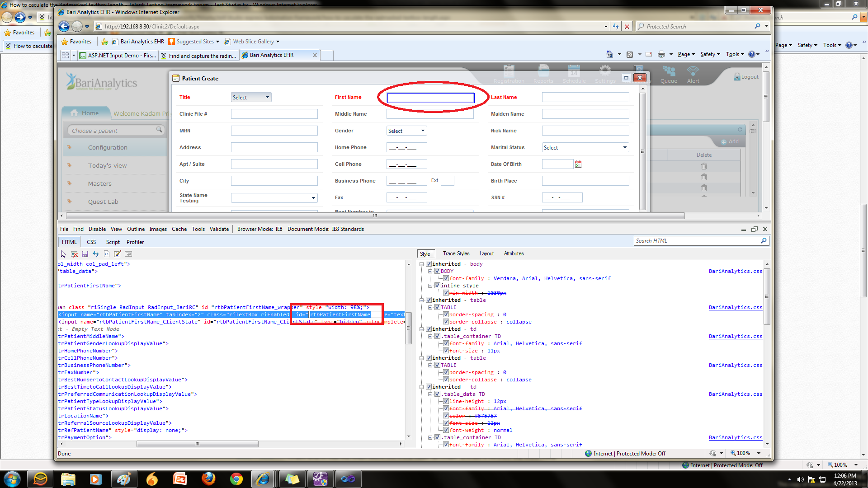The width and height of the screenshot is (868, 488).
Task: Click the First Name text field
Action: [x=430, y=98]
